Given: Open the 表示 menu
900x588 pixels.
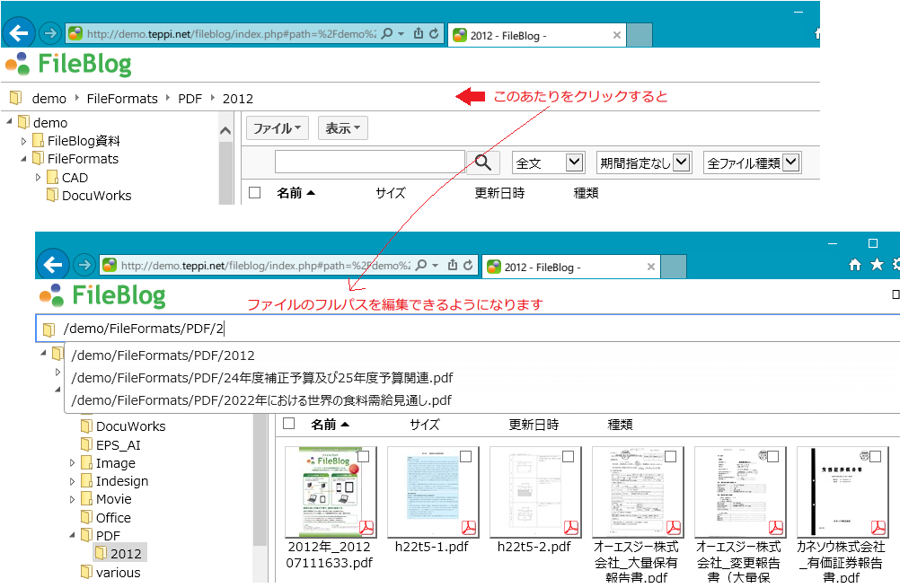Looking at the screenshot, I should 343,128.
